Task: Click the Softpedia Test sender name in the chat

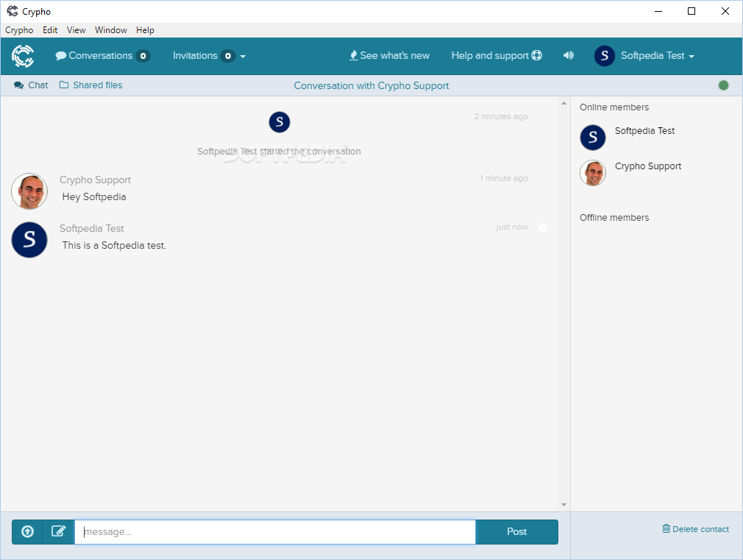Action: 91,229
